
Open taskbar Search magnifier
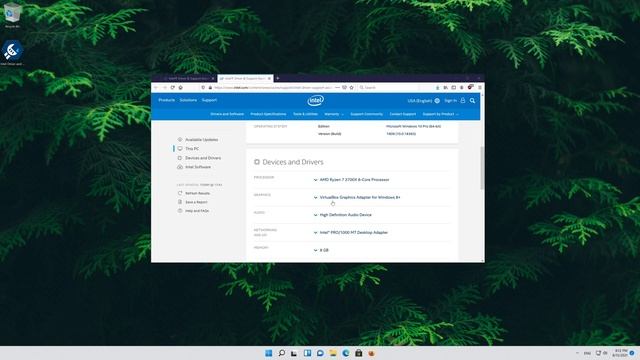281,353
